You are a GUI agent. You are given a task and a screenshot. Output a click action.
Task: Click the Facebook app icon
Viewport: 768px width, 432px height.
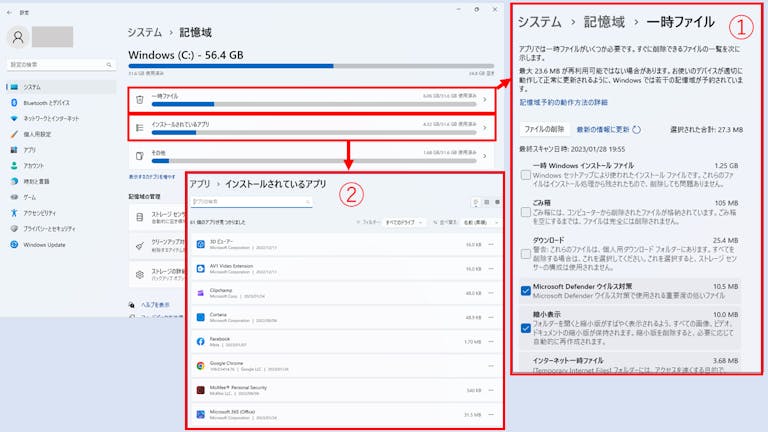(x=200, y=341)
